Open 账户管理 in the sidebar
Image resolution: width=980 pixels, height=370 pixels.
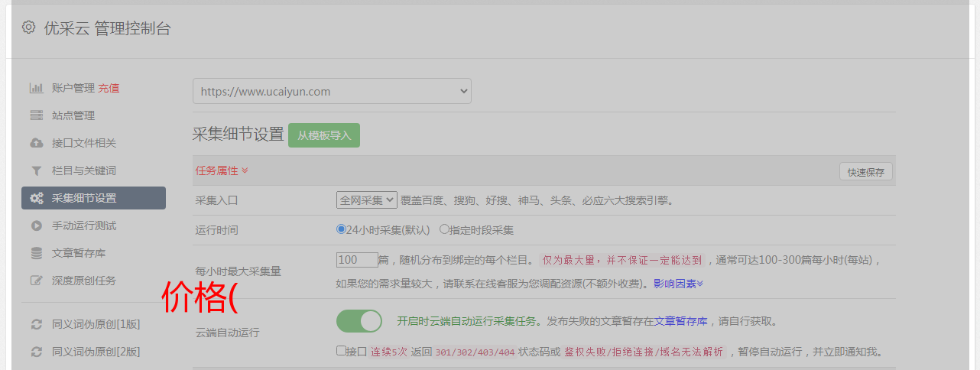[73, 88]
